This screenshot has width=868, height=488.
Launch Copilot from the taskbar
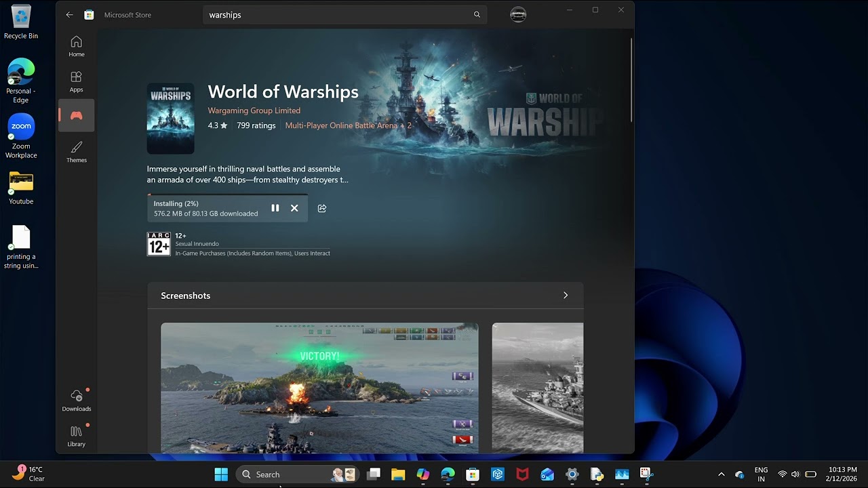[x=423, y=474]
